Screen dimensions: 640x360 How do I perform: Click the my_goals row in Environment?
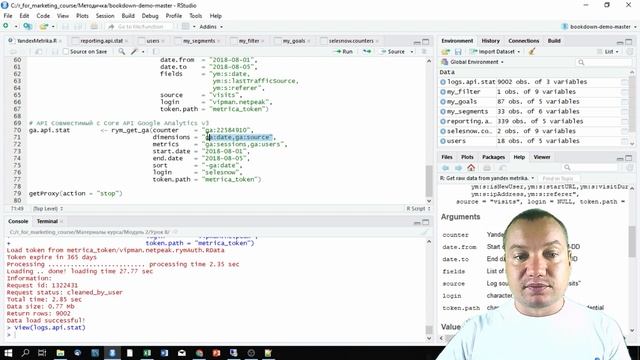tap(533, 102)
